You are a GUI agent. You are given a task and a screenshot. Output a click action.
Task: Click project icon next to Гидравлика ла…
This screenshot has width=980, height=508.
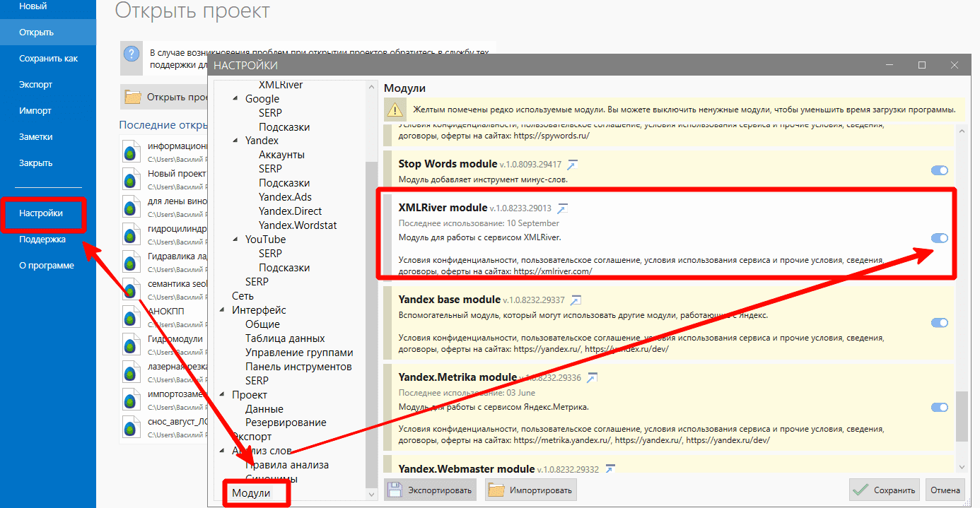pos(131,261)
